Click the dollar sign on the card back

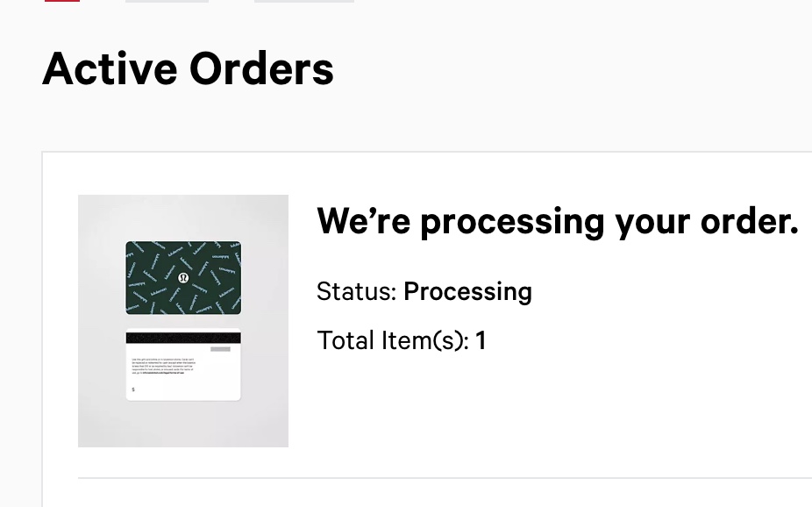(133, 389)
